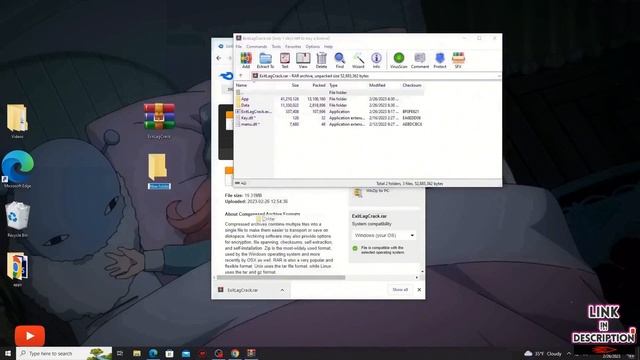Click the WinRAR icon in the taskbar
The width and height of the screenshot is (640, 360).
[251, 353]
